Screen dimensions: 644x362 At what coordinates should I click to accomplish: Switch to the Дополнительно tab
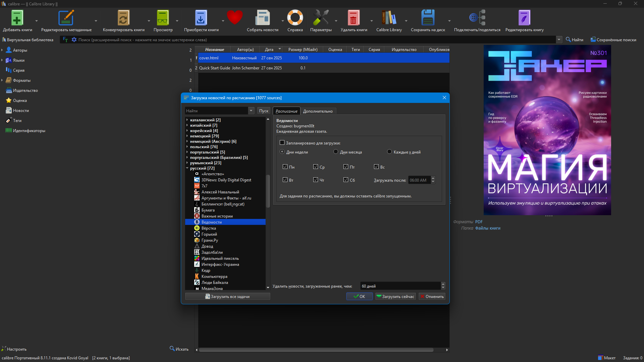click(x=318, y=111)
